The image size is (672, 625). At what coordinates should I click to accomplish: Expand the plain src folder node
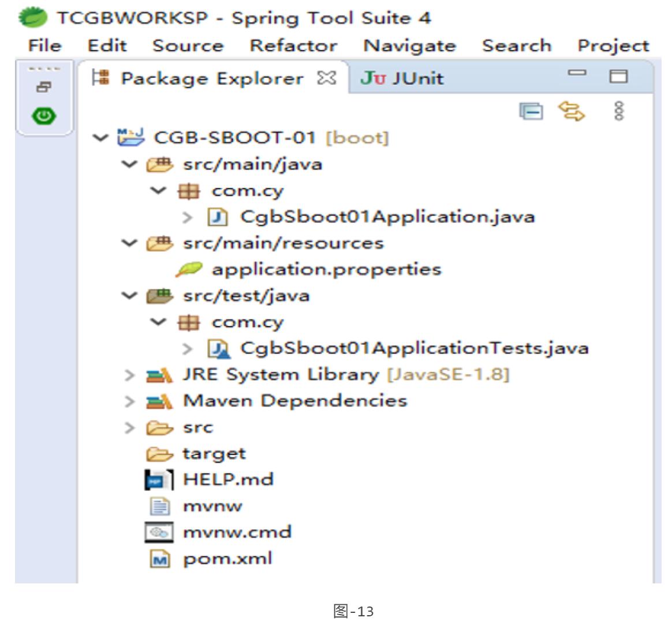(x=129, y=428)
